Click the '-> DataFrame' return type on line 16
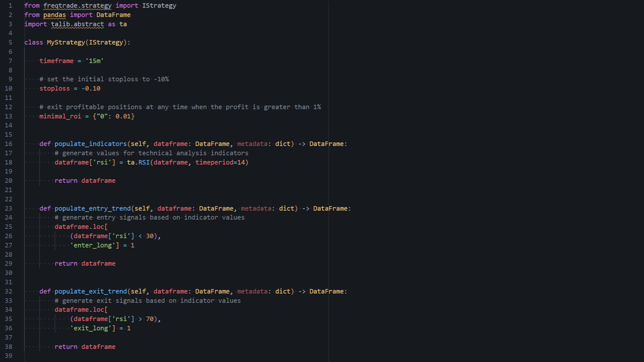 coord(321,144)
